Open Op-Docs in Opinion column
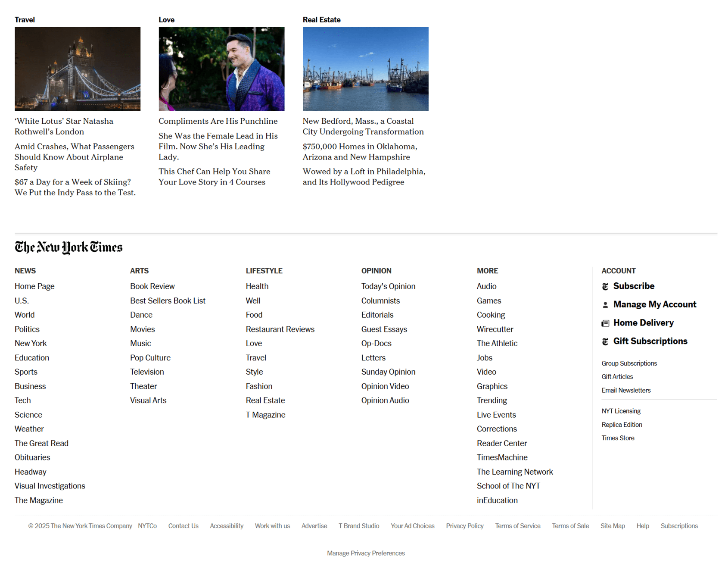Screen dimensions: 728x582 [x=376, y=344]
